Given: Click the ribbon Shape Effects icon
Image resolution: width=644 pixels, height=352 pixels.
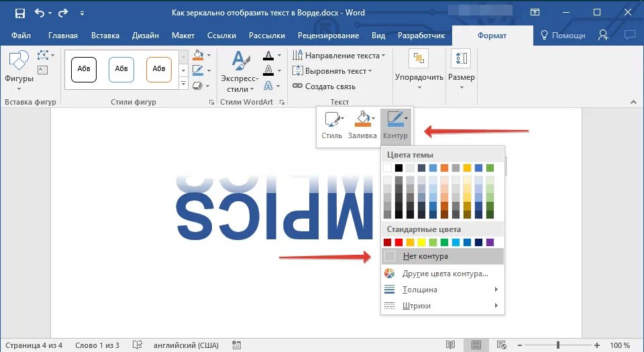Looking at the screenshot, I should point(198,85).
